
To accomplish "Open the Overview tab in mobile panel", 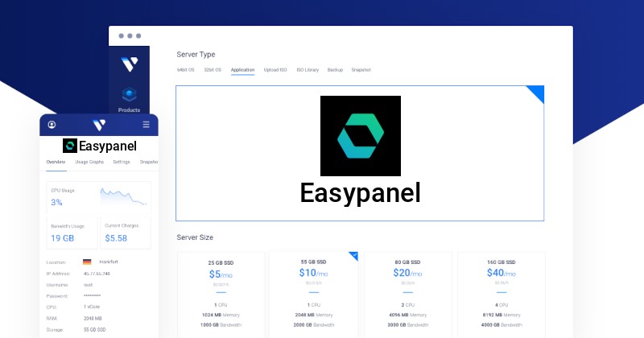I will click(x=56, y=162).
